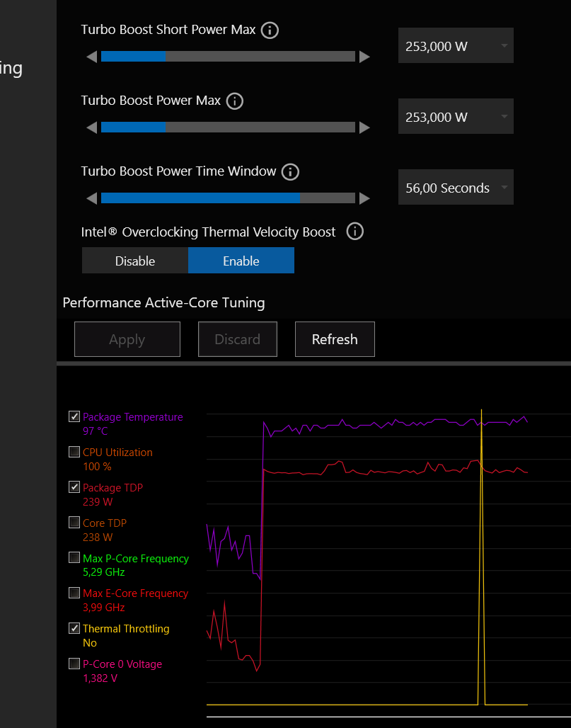The height and width of the screenshot is (728, 571).
Task: Click the 100 % utilization value
Action: click(x=97, y=467)
